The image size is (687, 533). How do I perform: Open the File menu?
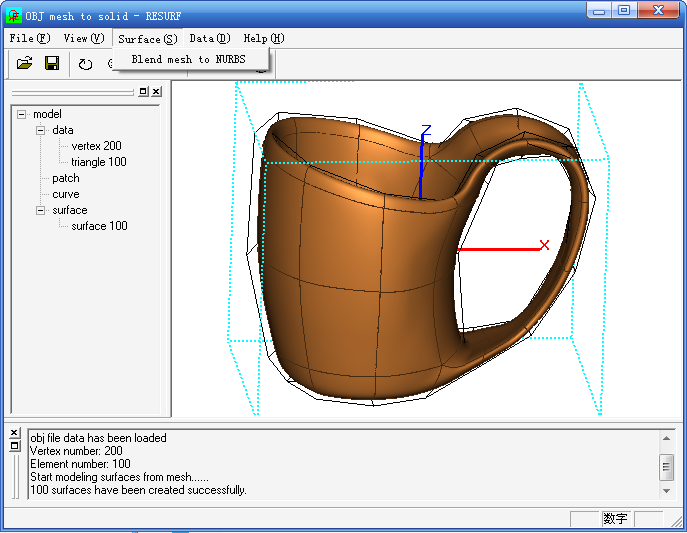pyautogui.click(x=30, y=39)
